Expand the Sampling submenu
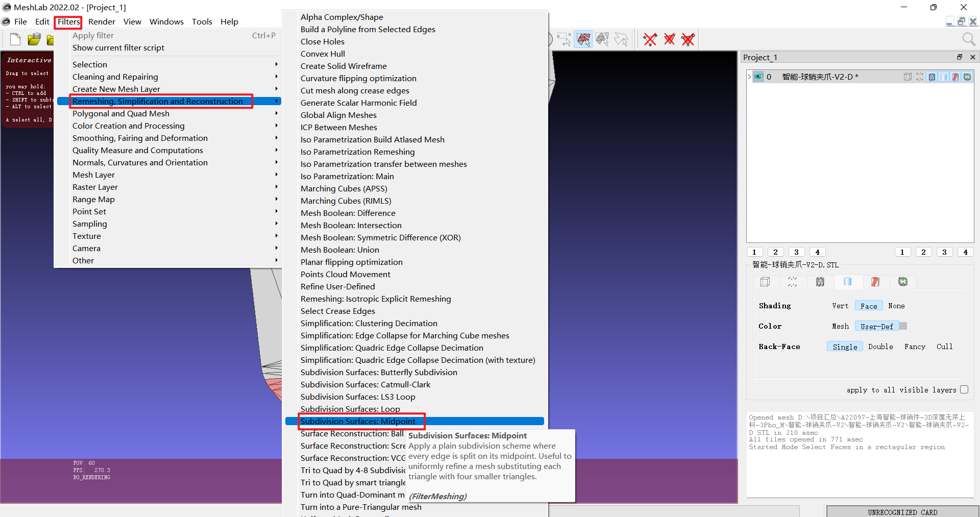 click(168, 224)
